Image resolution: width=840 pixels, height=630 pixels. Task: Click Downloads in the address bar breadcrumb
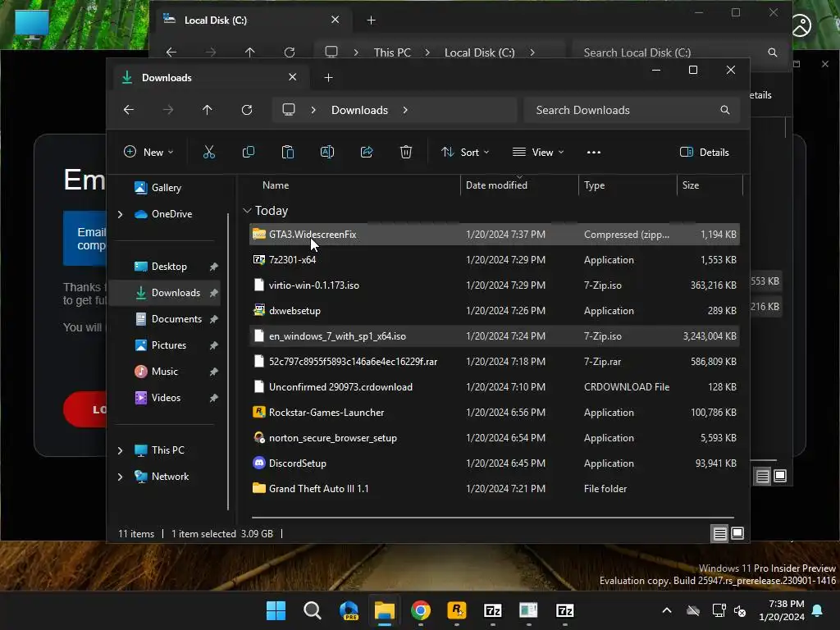(359, 110)
